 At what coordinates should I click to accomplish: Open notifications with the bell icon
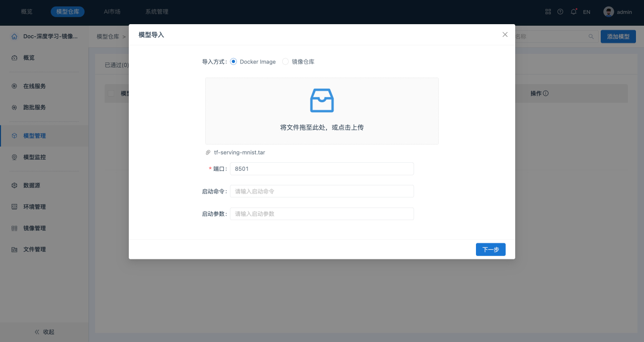pyautogui.click(x=573, y=12)
